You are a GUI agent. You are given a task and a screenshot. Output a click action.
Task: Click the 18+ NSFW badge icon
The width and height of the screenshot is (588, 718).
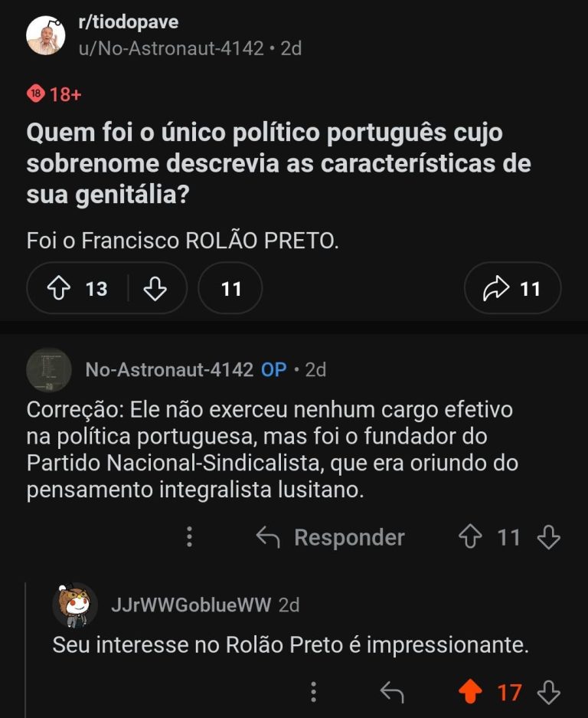36,94
